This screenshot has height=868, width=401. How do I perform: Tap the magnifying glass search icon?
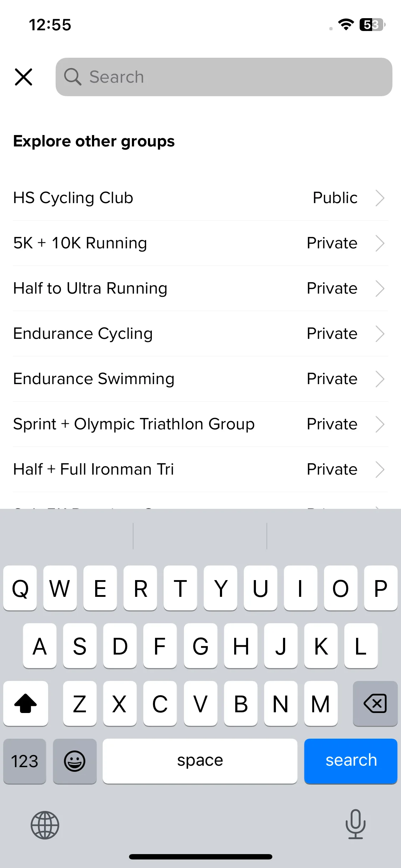pos(73,77)
